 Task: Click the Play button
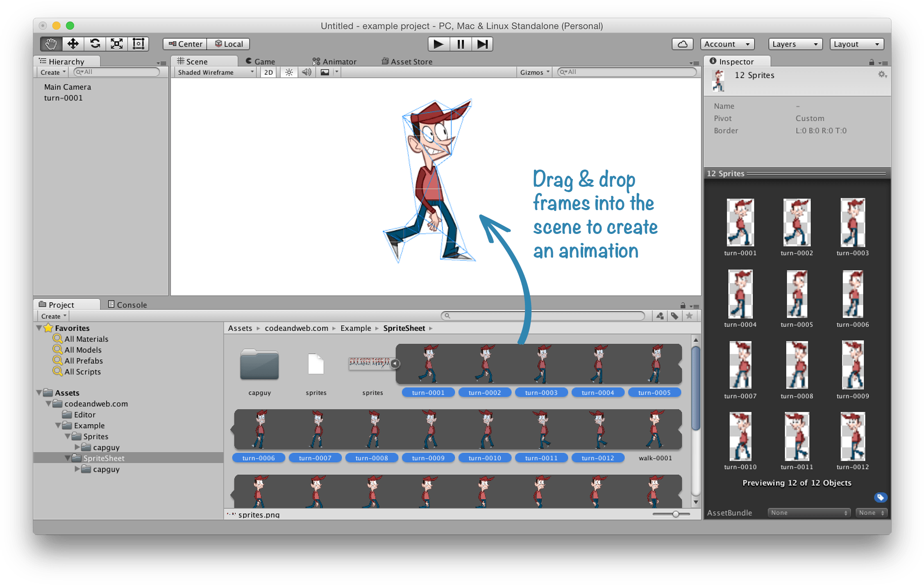point(438,44)
